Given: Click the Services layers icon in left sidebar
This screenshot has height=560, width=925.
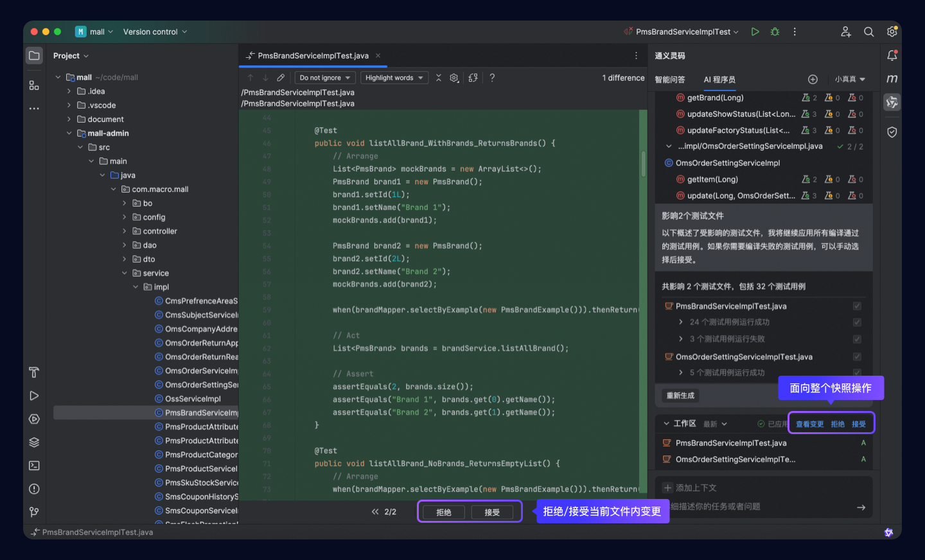Looking at the screenshot, I should (x=34, y=442).
